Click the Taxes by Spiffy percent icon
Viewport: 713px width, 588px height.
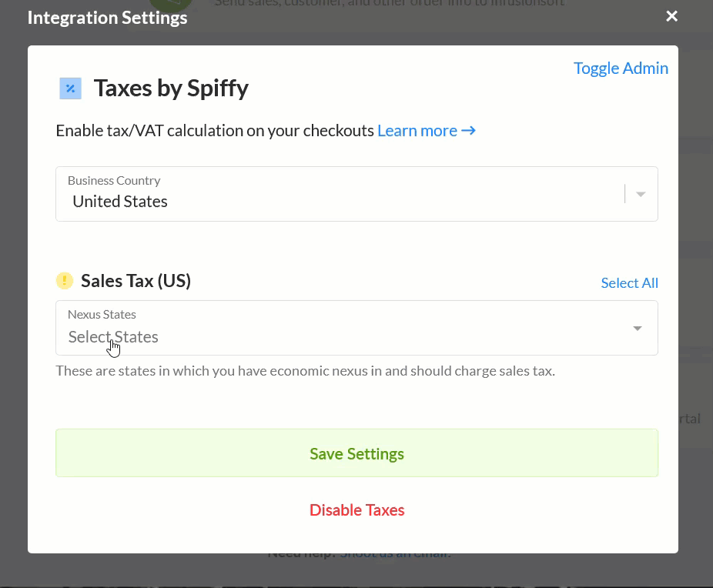pyautogui.click(x=71, y=89)
